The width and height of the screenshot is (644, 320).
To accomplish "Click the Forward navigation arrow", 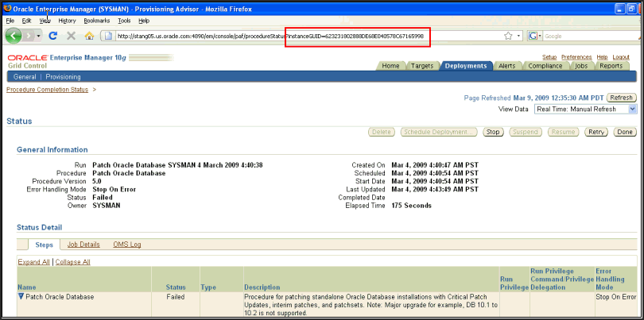I will pyautogui.click(x=29, y=36).
